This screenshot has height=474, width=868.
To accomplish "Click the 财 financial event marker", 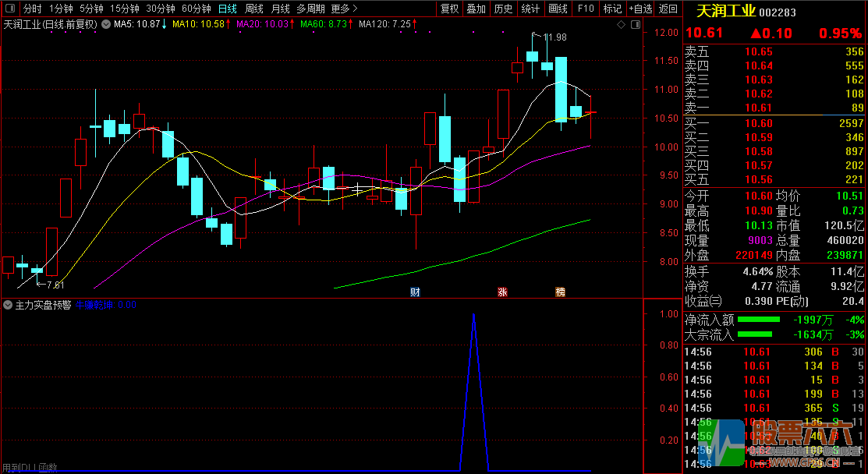I will [x=415, y=292].
